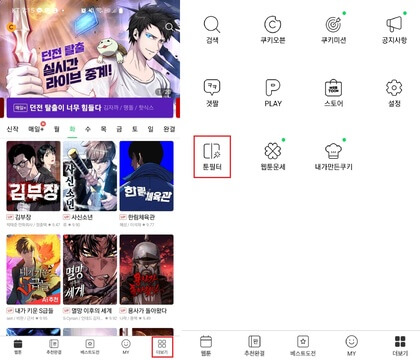Tap the 던전 탈출 실시간 라이브 중계 banner image
420x360 pixels.
pos(90,50)
